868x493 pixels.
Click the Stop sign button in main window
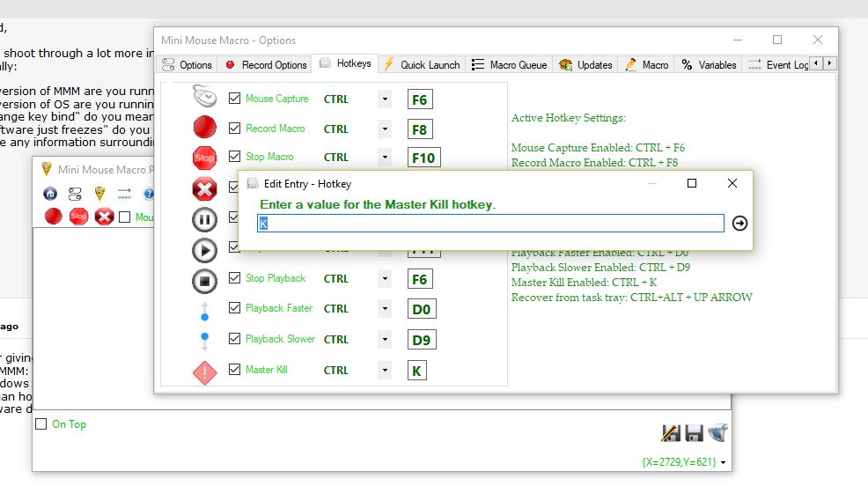[78, 217]
